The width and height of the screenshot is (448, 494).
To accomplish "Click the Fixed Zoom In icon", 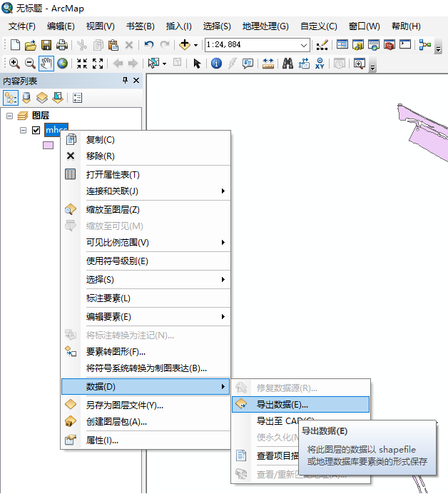I will coord(82,64).
